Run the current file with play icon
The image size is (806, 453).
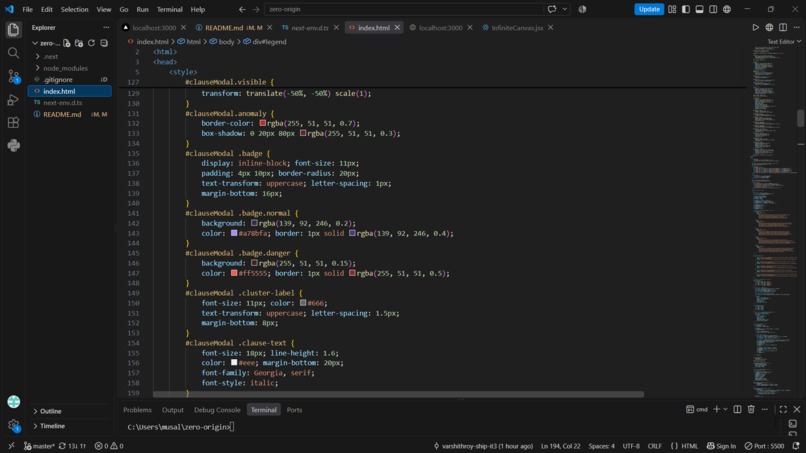click(755, 28)
